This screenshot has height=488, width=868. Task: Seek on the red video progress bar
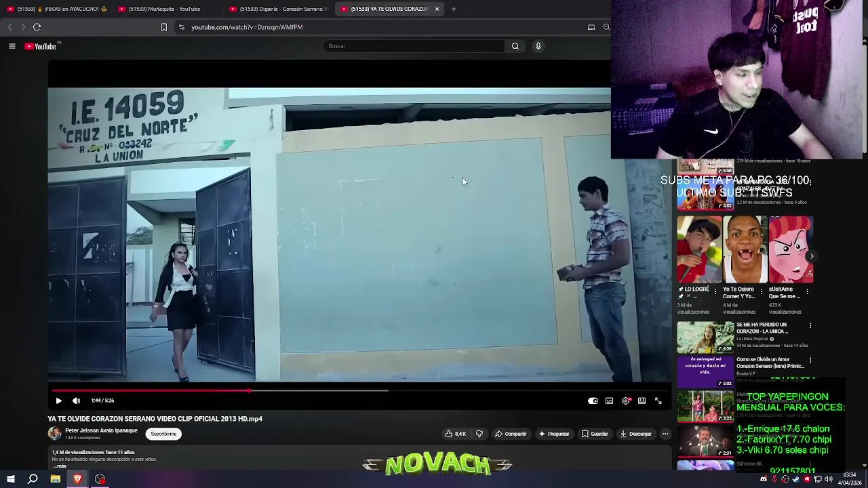click(151, 390)
